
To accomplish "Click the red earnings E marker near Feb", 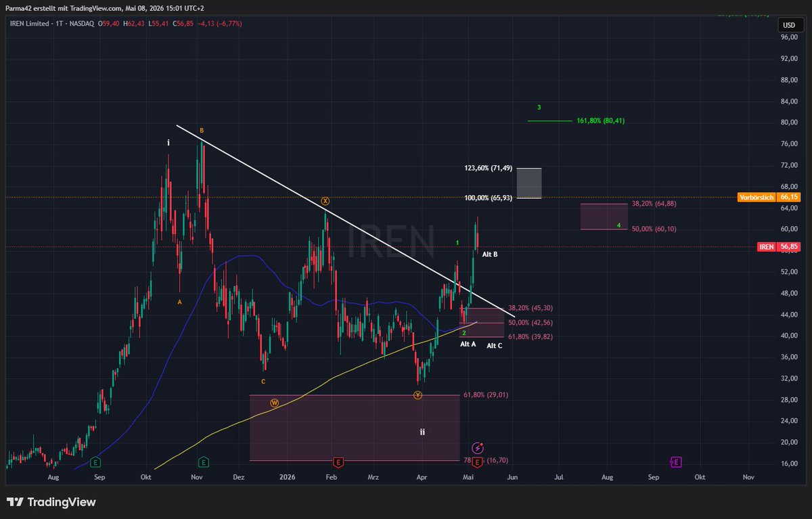I will pos(337,462).
